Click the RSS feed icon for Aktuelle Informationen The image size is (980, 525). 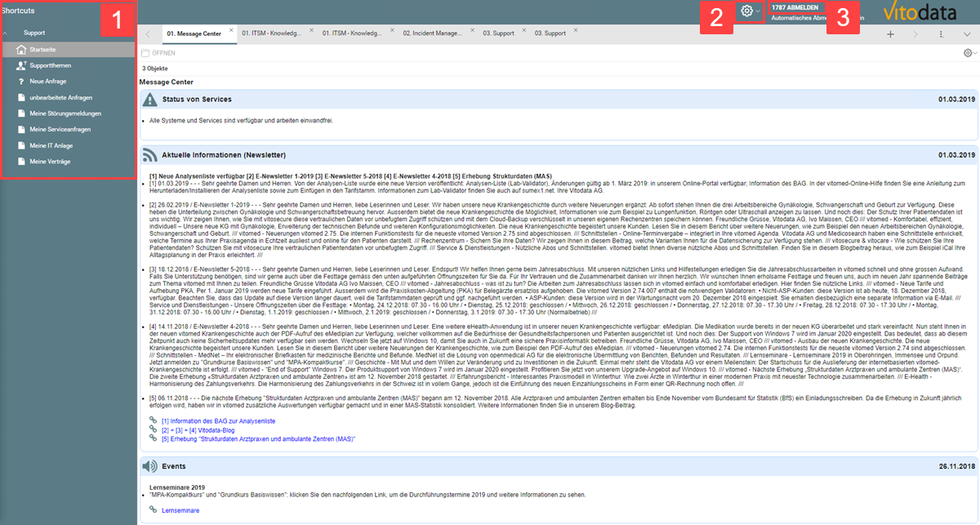tap(149, 154)
